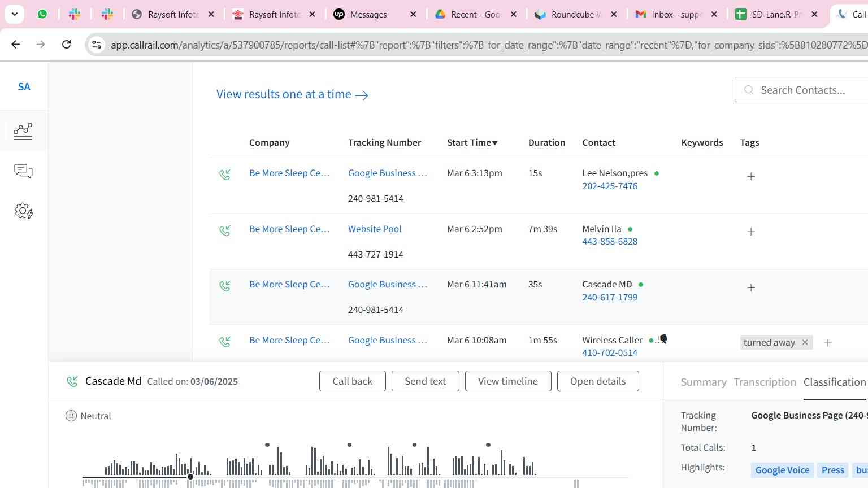Click the SA account avatar
This screenshot has width=868, height=488.
tap(24, 87)
